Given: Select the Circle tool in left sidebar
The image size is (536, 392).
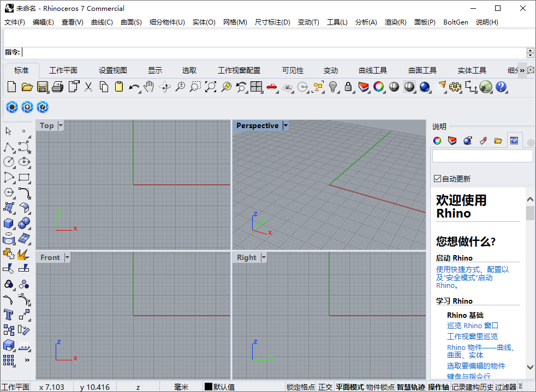Looking at the screenshot, I should tap(9, 162).
